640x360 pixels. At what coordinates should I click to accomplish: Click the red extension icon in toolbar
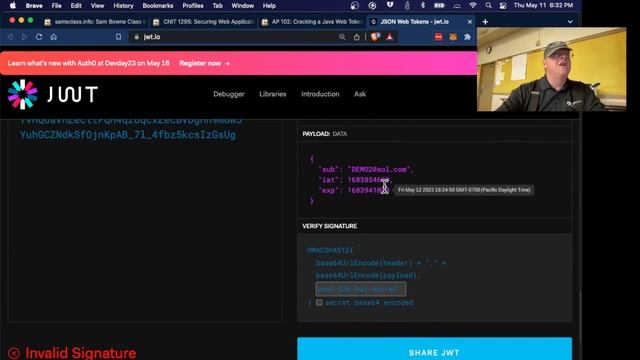[438, 37]
